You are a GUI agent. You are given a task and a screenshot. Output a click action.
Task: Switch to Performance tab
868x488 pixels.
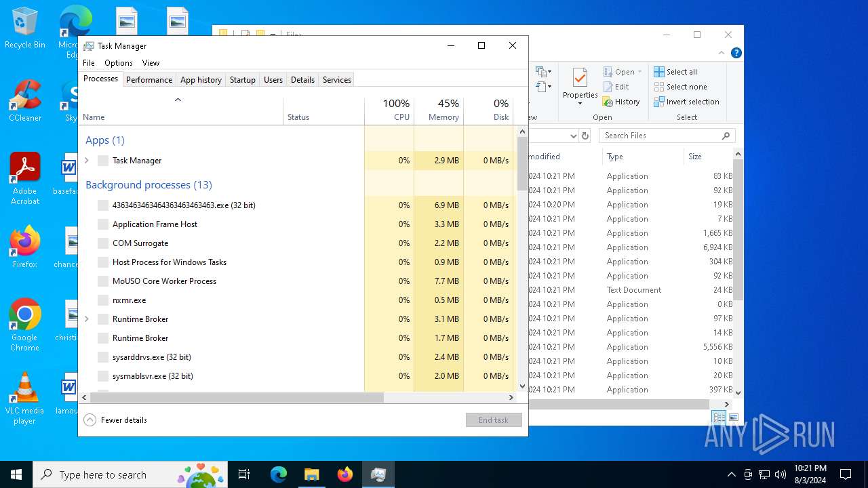(x=149, y=79)
